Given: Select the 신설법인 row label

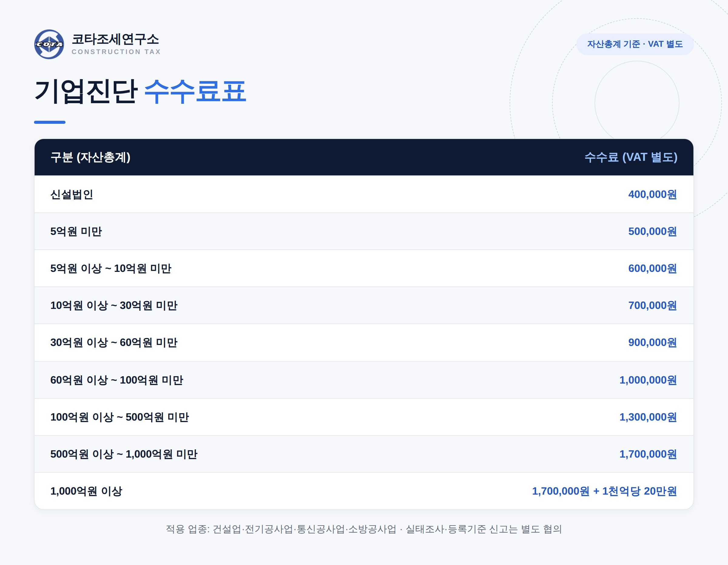Looking at the screenshot, I should [72, 194].
